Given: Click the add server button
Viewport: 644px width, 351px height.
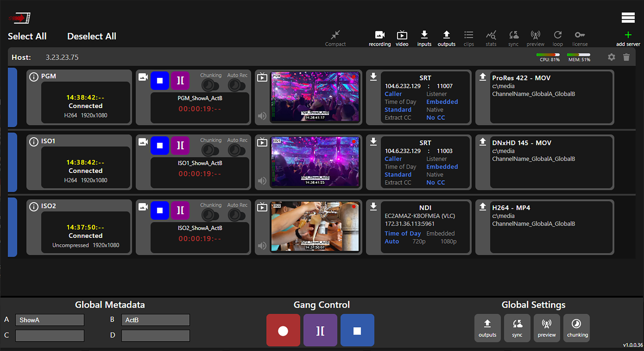Looking at the screenshot, I should 628,38.
